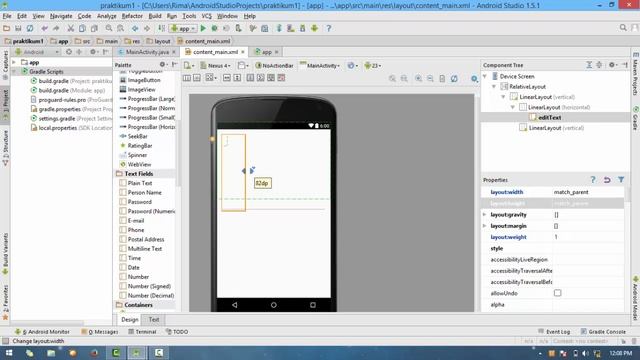Image resolution: width=640 pixels, height=360 pixels.
Task: Open the Gradle Console panel
Action: (603, 332)
